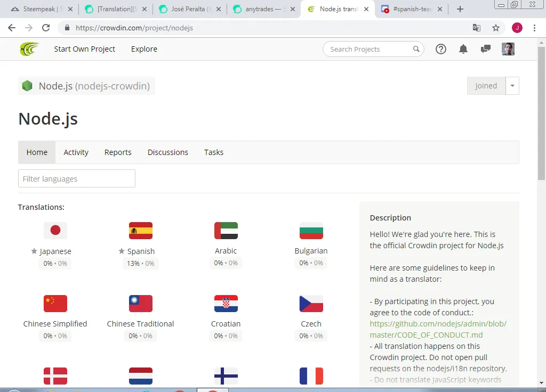Open Chrome profile J avatar

click(517, 28)
